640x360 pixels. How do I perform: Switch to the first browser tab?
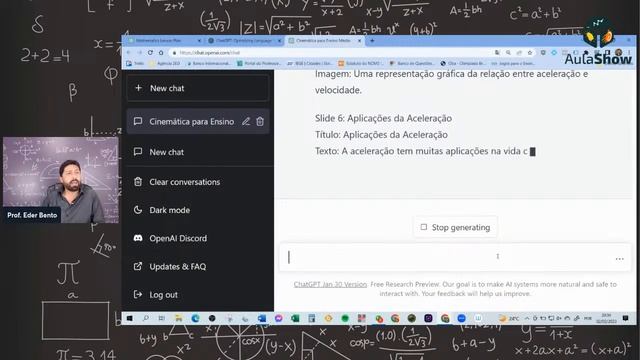[x=164, y=41]
